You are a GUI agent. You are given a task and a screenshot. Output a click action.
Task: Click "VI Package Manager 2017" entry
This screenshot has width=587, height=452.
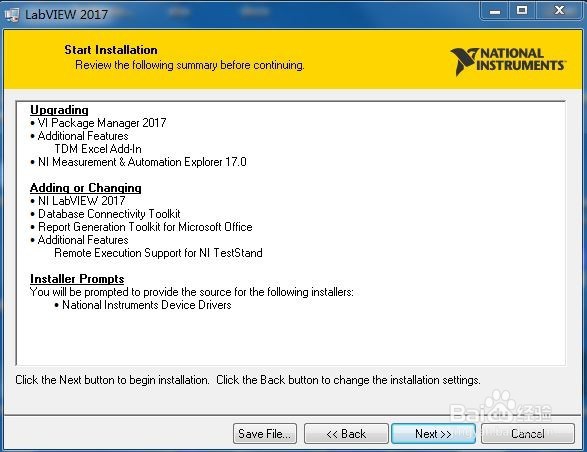point(102,123)
